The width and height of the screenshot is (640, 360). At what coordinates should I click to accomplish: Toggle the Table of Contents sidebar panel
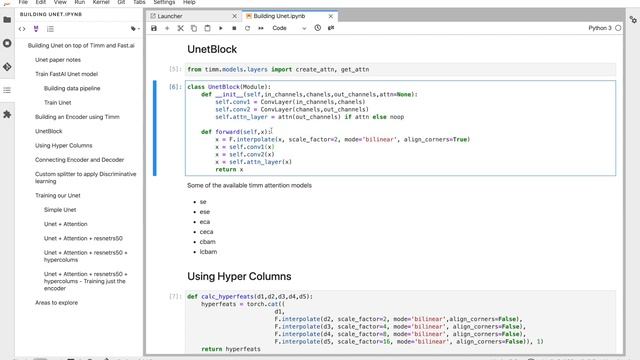[7, 90]
